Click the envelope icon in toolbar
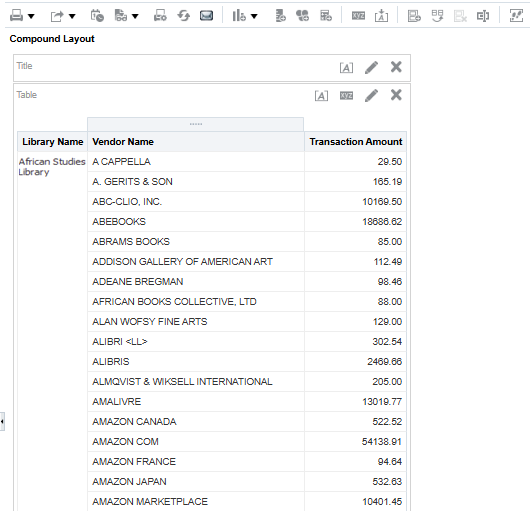This screenshot has height=511, width=530. [206, 16]
